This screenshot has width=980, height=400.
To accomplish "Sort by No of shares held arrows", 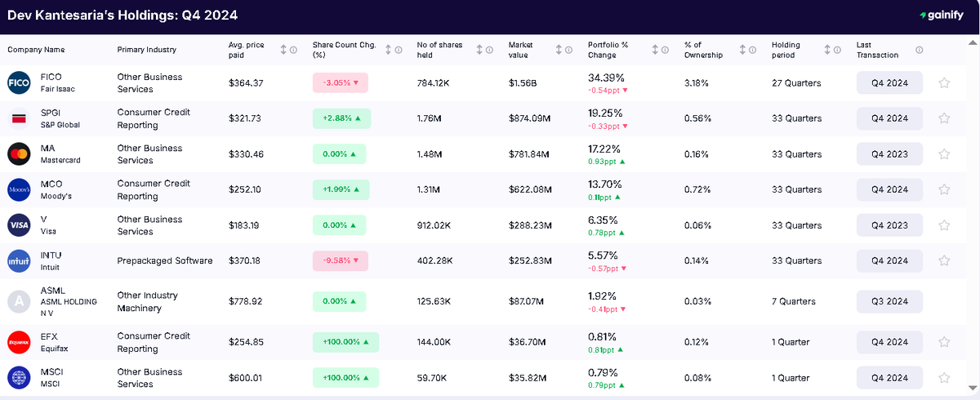I will click(478, 50).
